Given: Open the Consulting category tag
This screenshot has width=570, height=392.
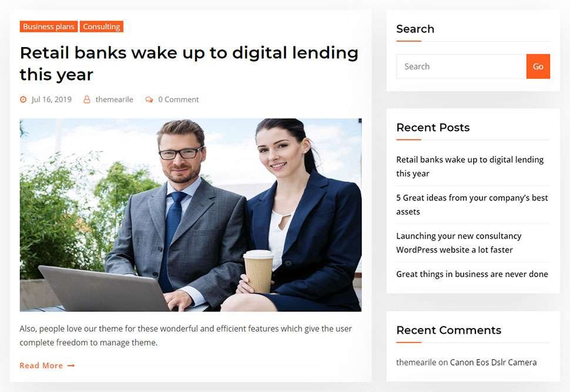Looking at the screenshot, I should pyautogui.click(x=102, y=26).
